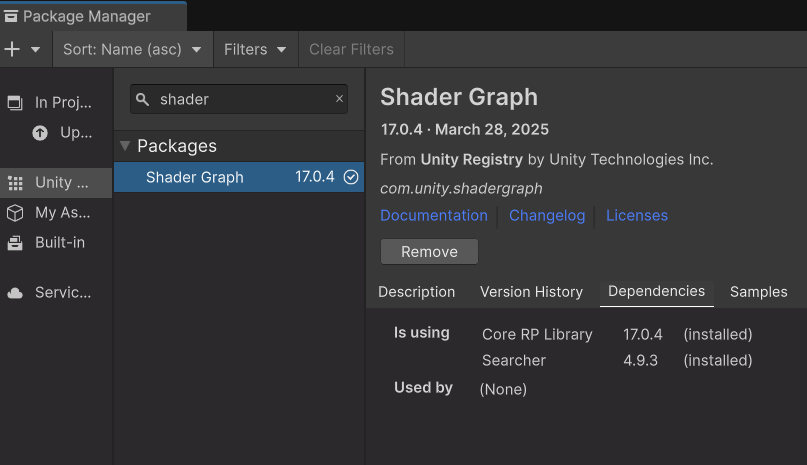Image resolution: width=807 pixels, height=465 pixels.
Task: Click the search field containing shader
Action: pos(239,99)
